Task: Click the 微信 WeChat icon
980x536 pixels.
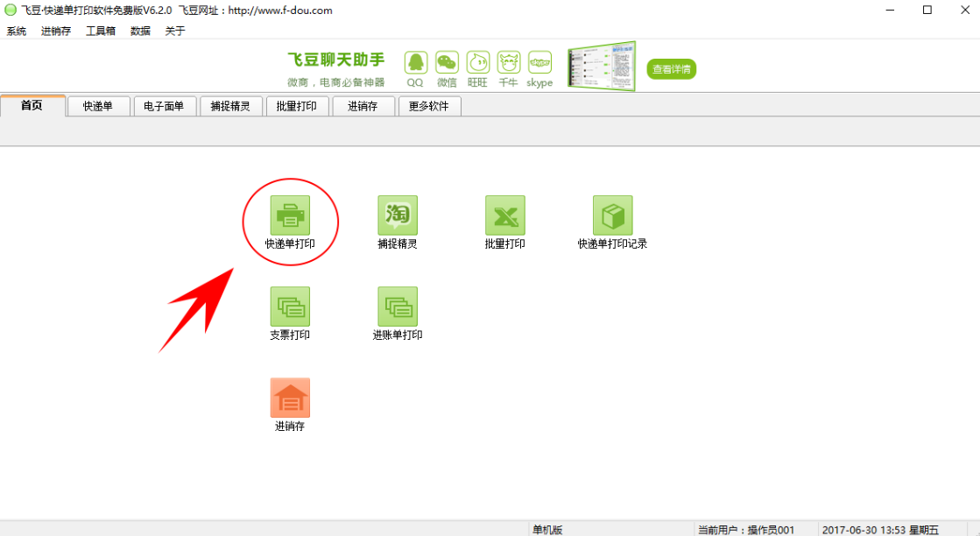Action: pyautogui.click(x=447, y=63)
